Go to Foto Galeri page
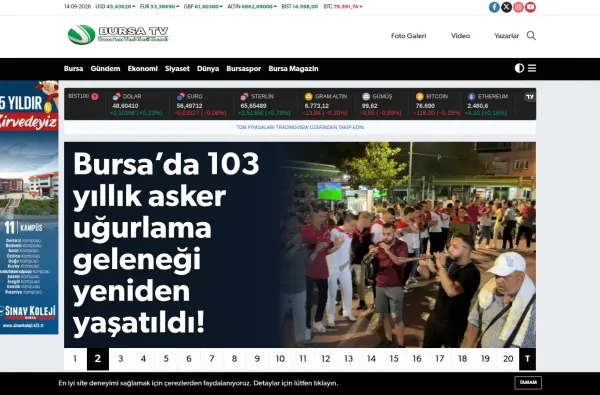The width and height of the screenshot is (600, 395). point(409,36)
